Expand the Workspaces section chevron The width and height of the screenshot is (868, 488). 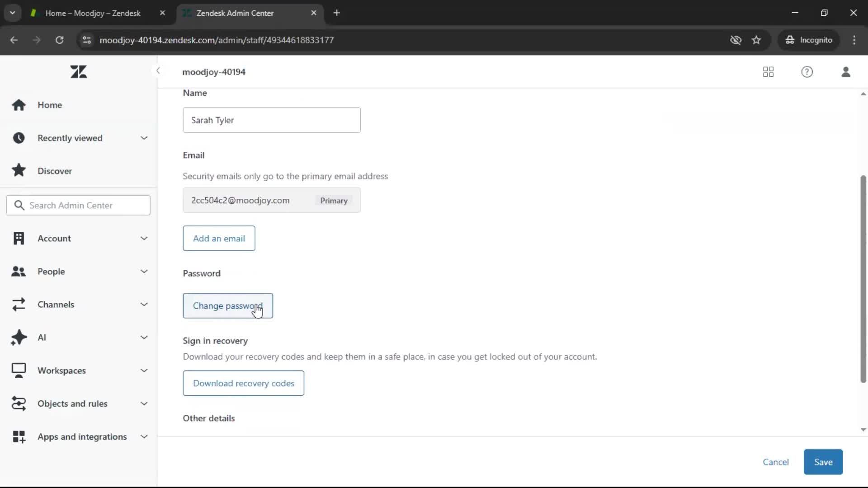pos(144,370)
